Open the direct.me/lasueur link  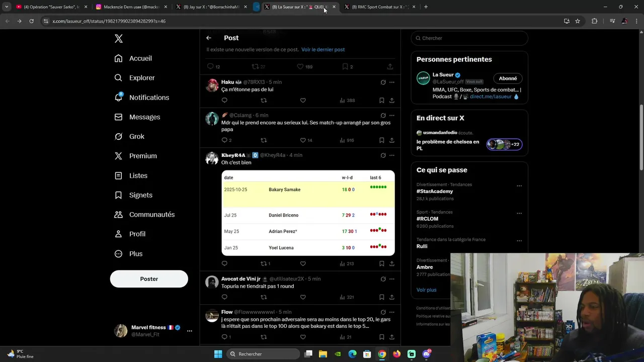click(491, 97)
